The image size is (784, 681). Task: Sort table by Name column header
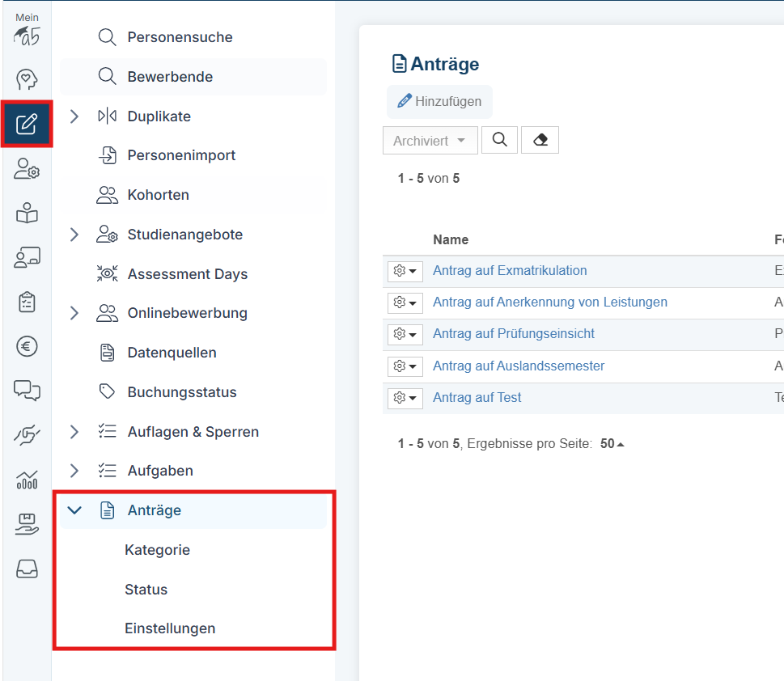click(451, 239)
